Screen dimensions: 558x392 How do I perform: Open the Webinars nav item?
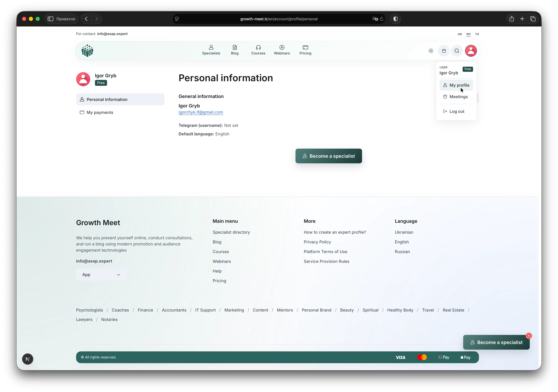pyautogui.click(x=282, y=50)
